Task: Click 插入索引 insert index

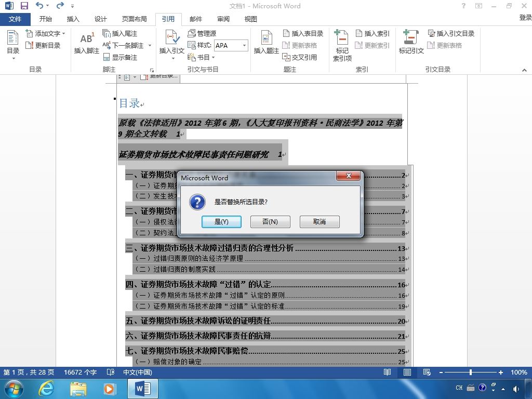Action: pos(372,33)
